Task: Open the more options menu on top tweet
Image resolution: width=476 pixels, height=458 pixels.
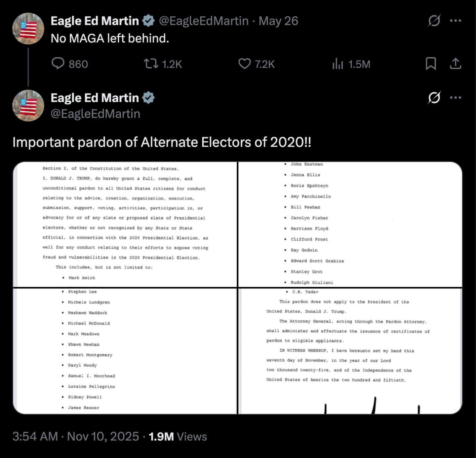Action: (456, 21)
